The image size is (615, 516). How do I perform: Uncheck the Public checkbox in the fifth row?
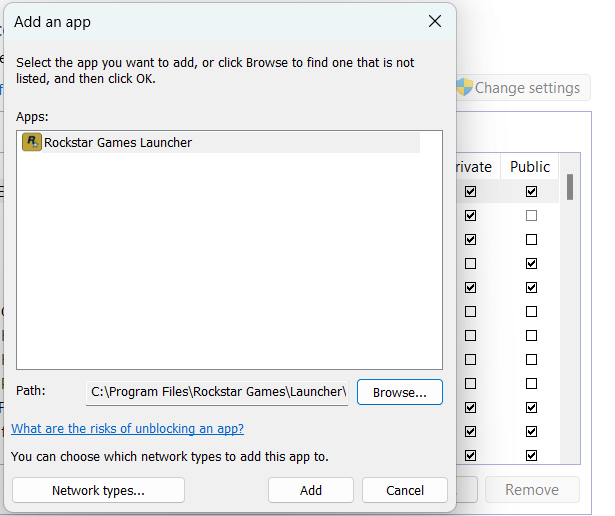coord(531,287)
